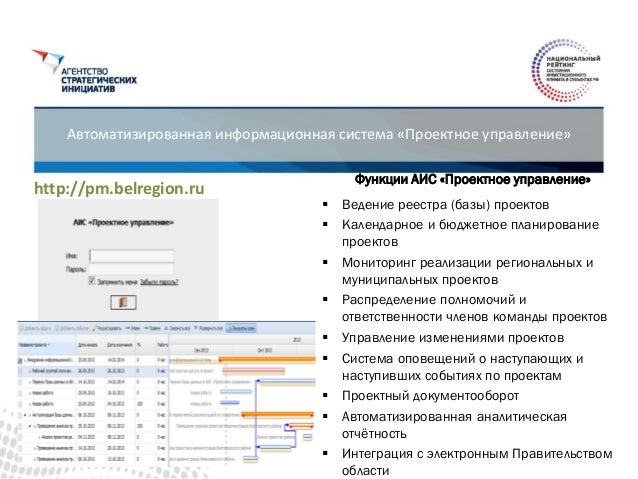Viewport: 638px width, 479px height.
Task: Click bullet Интеграция с электронным Правительством области
Action: 477,462
